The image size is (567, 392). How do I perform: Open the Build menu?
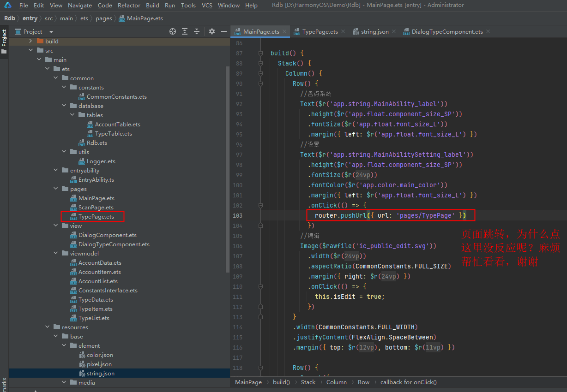pyautogui.click(x=152, y=6)
